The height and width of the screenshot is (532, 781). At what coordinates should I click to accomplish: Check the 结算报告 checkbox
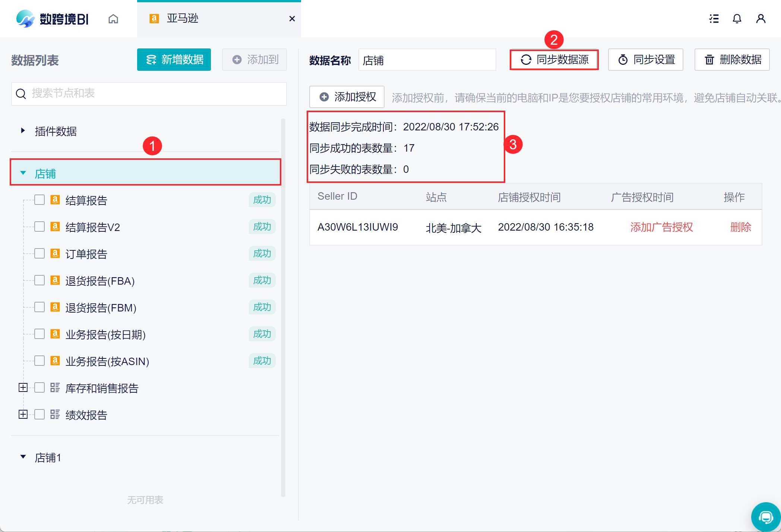point(39,200)
